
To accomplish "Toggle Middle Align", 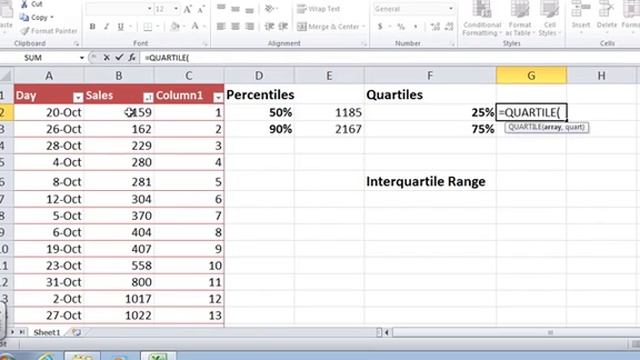I will [235, 9].
